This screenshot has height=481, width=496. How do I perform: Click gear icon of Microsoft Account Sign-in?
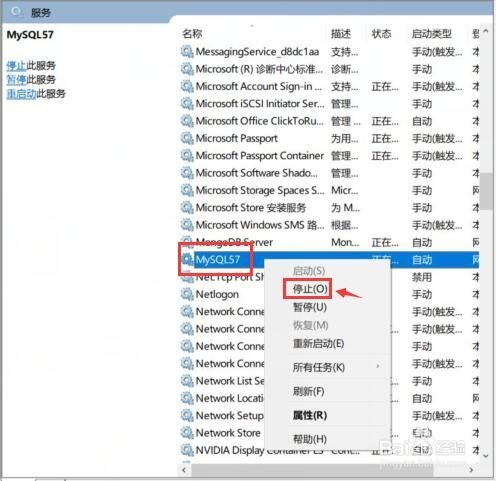187,86
